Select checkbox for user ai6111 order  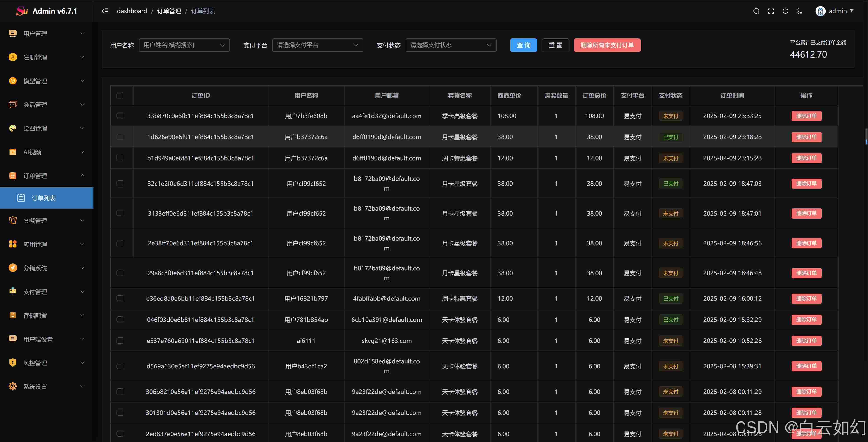120,341
